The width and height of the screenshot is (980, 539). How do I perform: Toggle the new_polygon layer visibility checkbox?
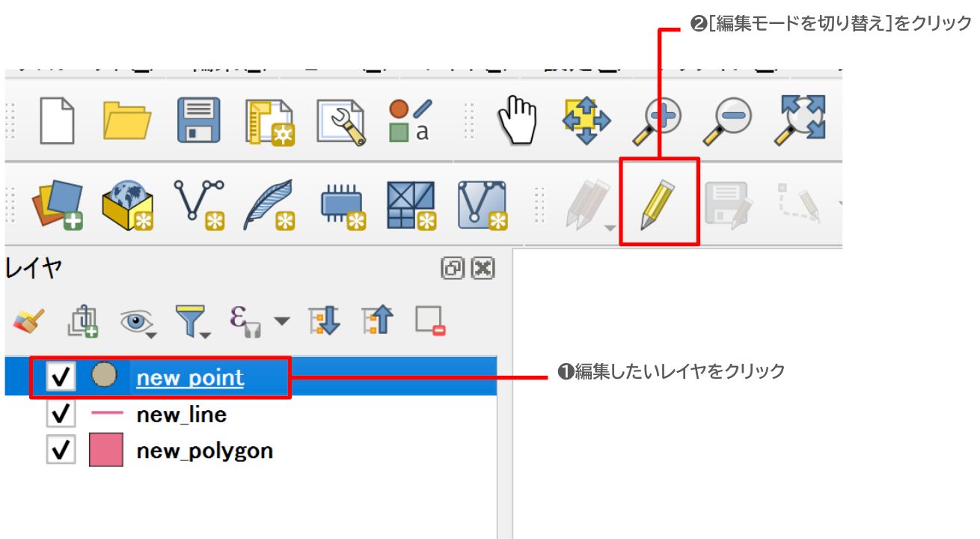(x=61, y=450)
